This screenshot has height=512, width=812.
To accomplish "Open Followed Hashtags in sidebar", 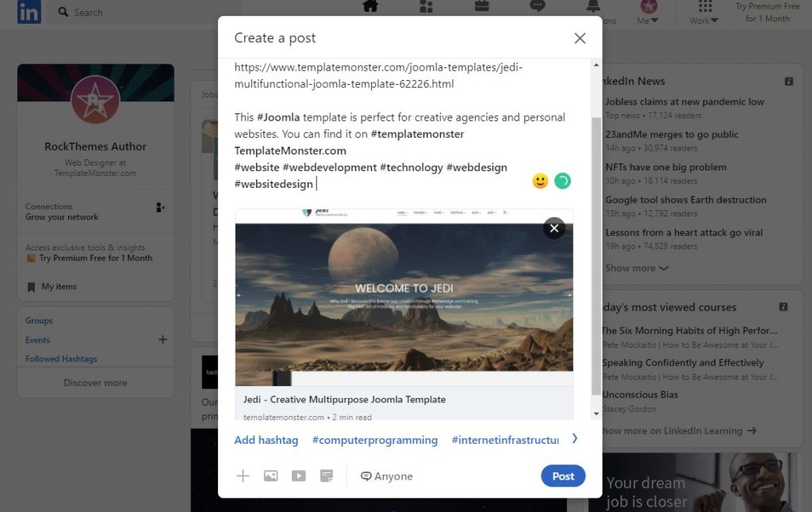I will (61, 359).
